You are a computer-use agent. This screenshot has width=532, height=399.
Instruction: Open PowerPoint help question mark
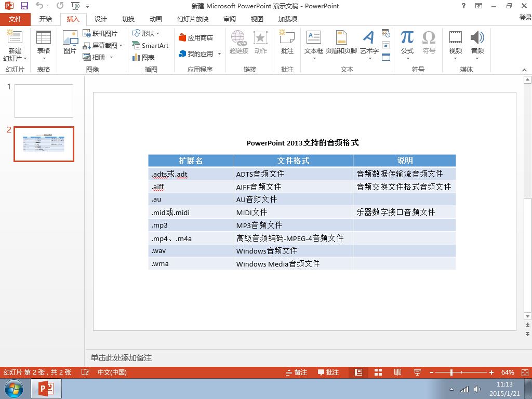tap(463, 6)
